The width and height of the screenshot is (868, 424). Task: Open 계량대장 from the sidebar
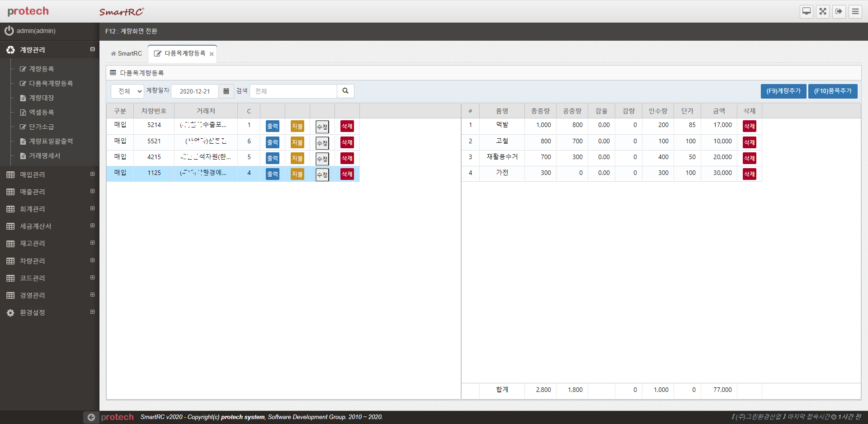tap(42, 98)
